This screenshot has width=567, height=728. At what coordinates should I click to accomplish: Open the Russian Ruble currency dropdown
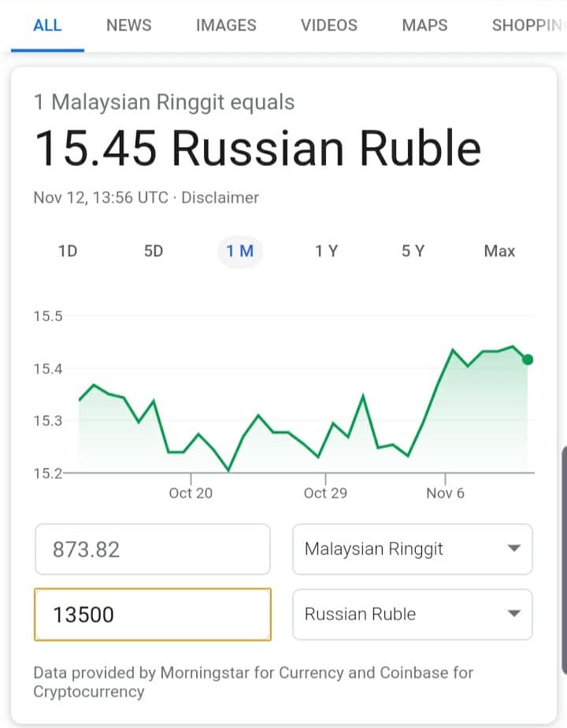tap(412, 614)
